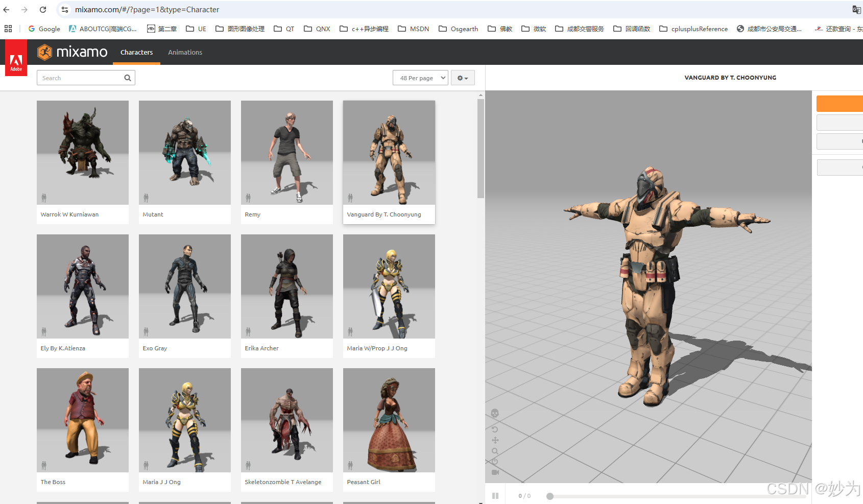Expand the 图形图像处理 bookmark folder
The width and height of the screenshot is (863, 504).
(240, 29)
